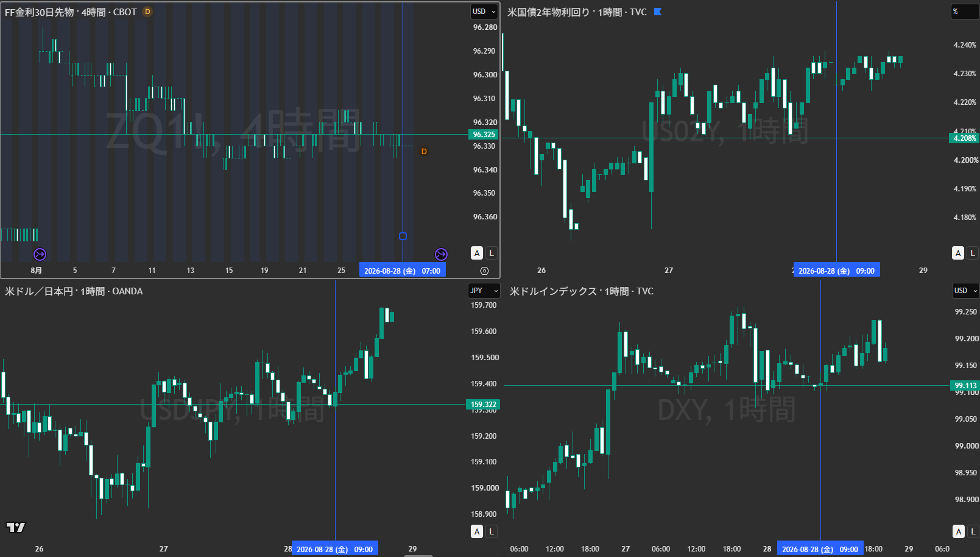Open the USD currency dropdown on FF futures chart
Viewport: 980px width, 557px height.
coord(484,12)
